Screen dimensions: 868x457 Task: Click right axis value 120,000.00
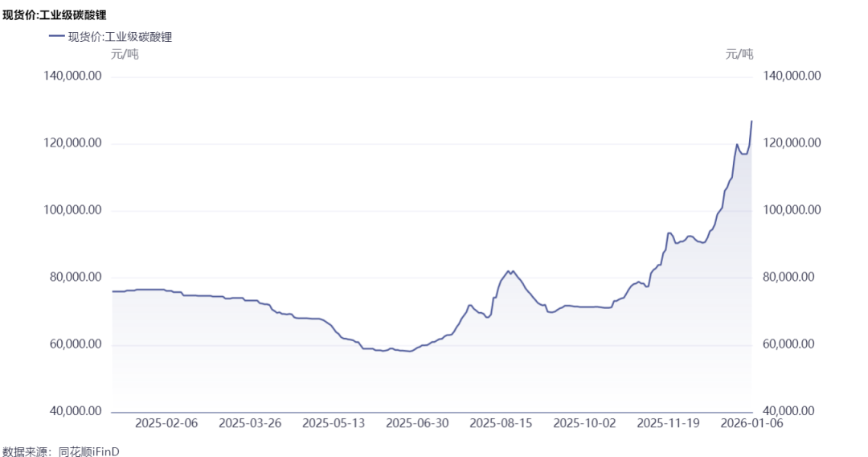(x=792, y=143)
